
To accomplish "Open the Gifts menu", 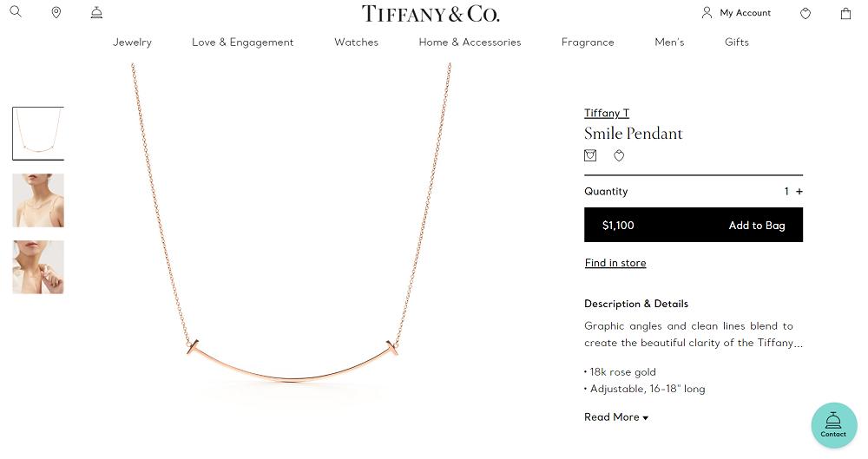I will tap(736, 43).
